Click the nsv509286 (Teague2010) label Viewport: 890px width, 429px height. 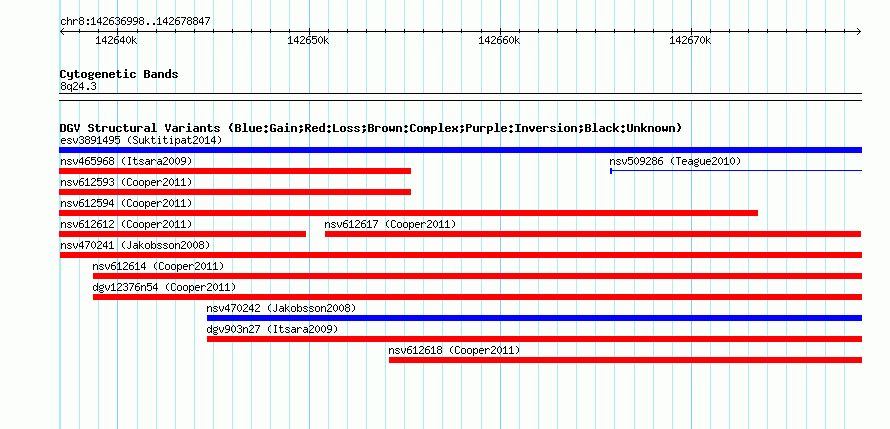(675, 161)
